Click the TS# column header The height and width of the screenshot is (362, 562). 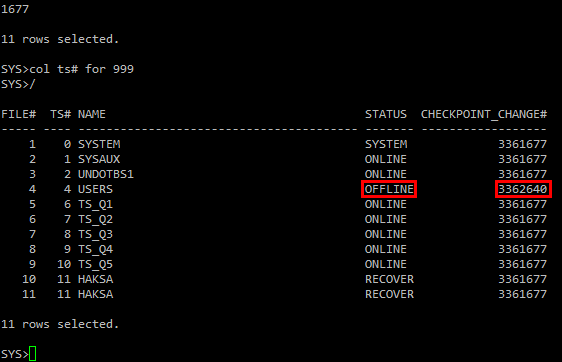[x=60, y=114]
